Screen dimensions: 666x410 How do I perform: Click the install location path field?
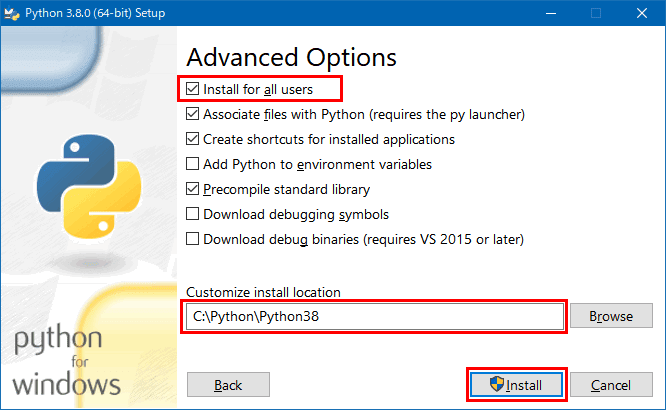coord(375,316)
